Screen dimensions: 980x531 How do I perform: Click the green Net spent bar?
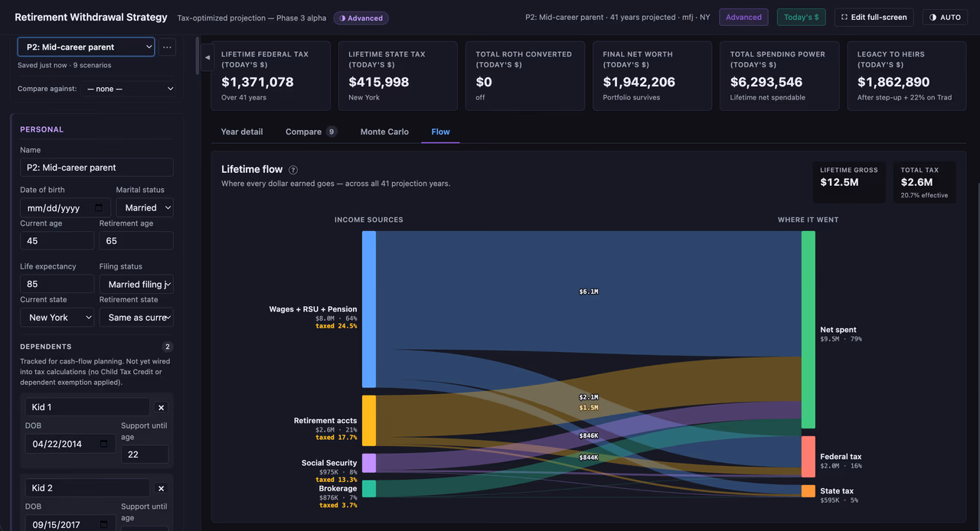coord(808,330)
